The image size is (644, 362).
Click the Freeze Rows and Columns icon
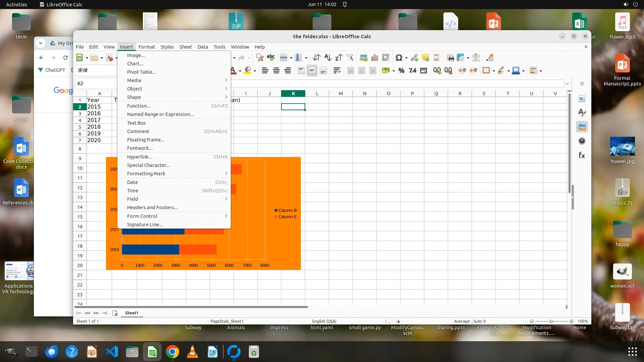(461, 58)
